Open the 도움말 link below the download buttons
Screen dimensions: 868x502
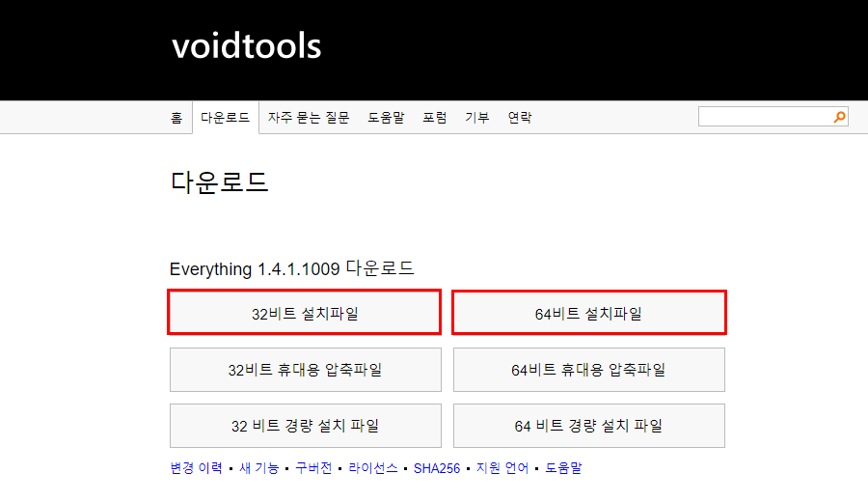click(x=563, y=468)
